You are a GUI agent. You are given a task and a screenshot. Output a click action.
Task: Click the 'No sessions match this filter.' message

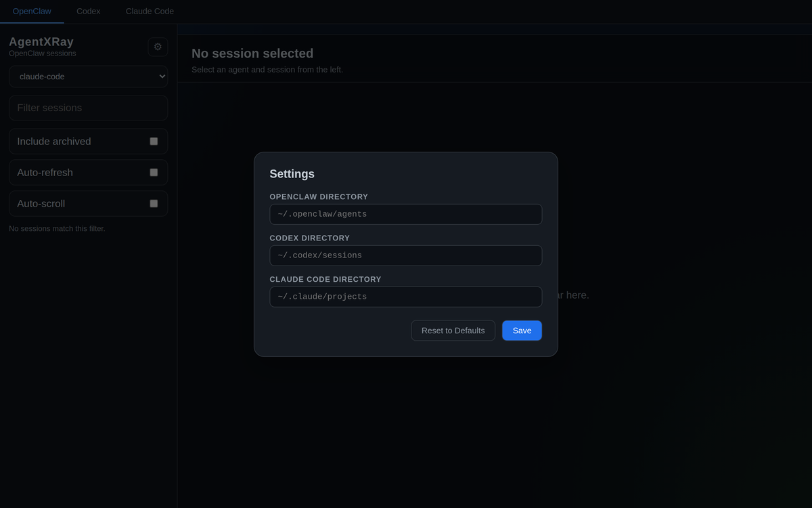coord(57,228)
